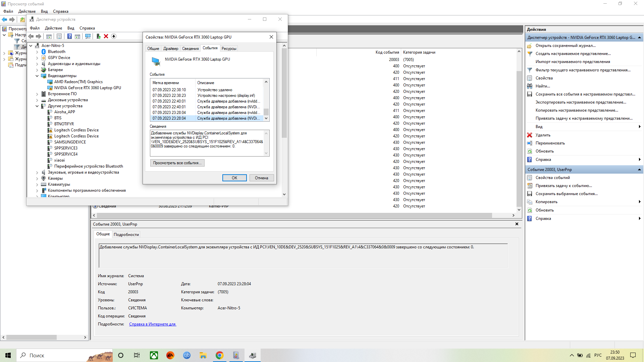The width and height of the screenshot is (644, 362).
Task: Click OK in properties dialog
Action: click(x=234, y=178)
